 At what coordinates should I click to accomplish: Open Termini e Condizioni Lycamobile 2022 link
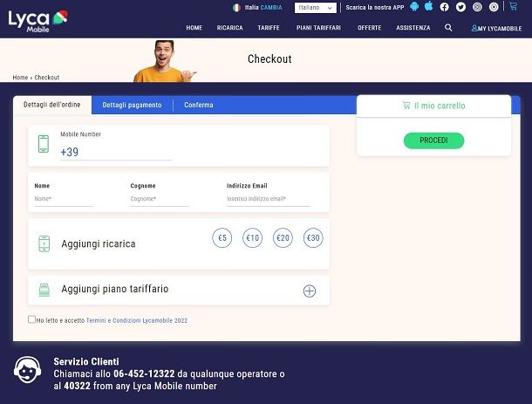point(137,320)
